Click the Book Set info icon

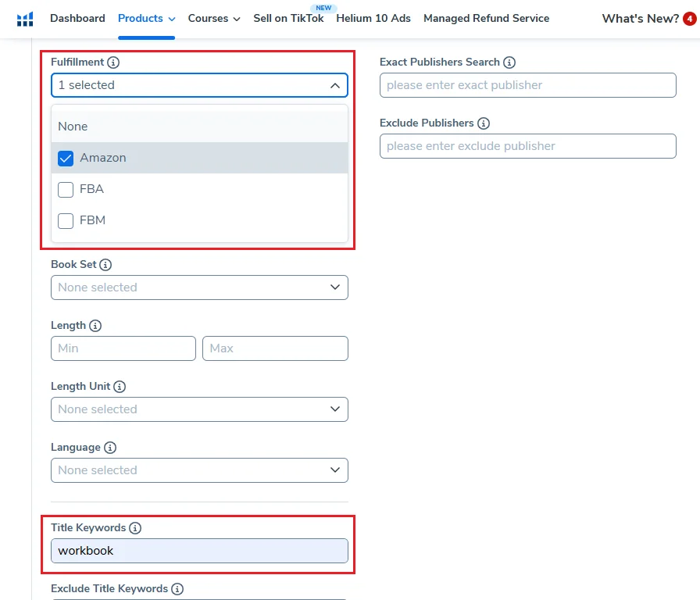(x=105, y=264)
